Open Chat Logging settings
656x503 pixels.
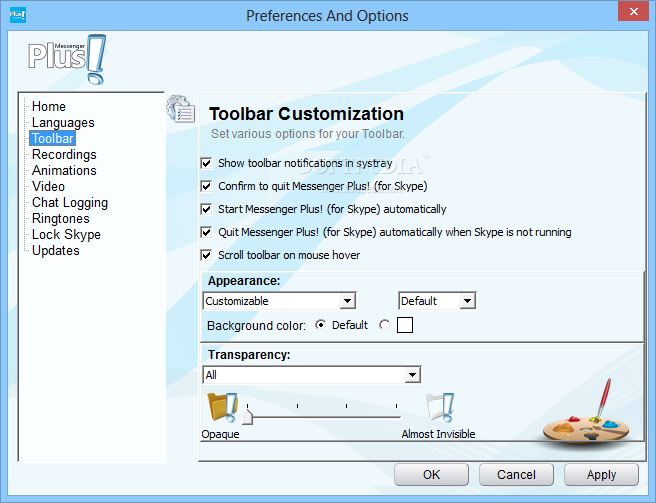point(70,203)
